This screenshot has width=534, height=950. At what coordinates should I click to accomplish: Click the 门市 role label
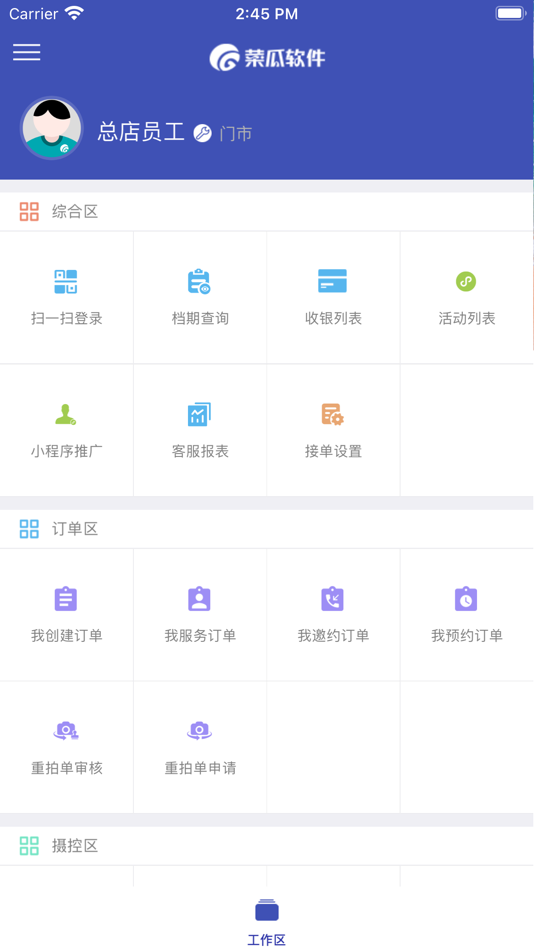click(x=236, y=134)
